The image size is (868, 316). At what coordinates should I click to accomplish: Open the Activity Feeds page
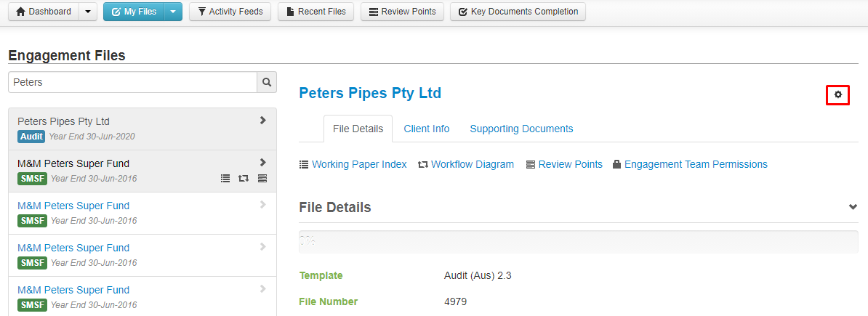[230, 12]
